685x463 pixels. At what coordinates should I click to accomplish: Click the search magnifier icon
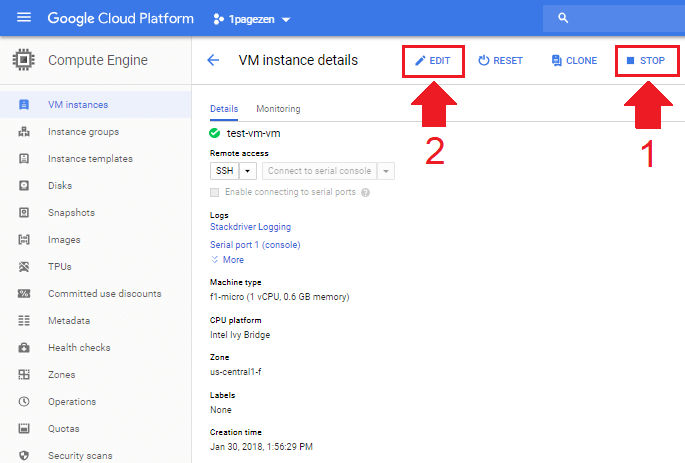563,18
